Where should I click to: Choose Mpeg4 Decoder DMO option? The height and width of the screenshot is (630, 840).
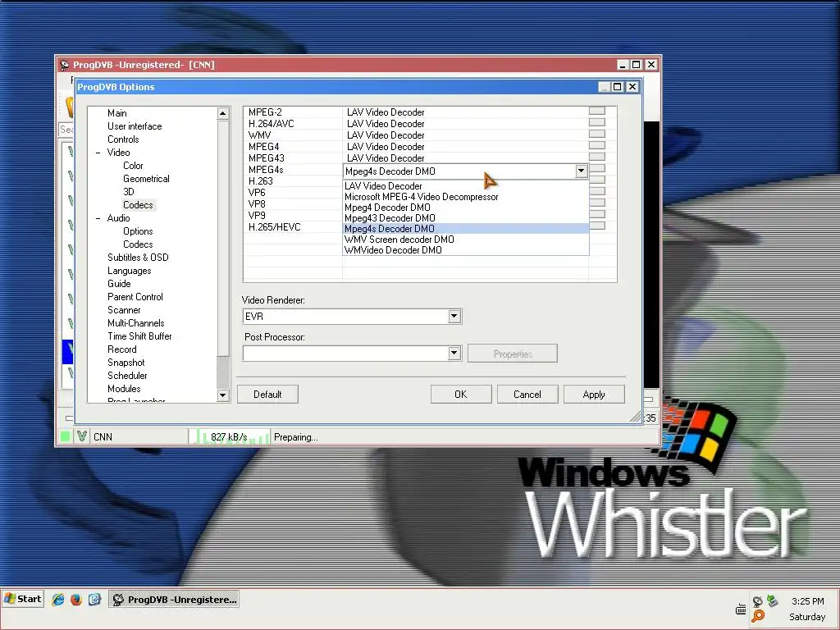point(466,208)
